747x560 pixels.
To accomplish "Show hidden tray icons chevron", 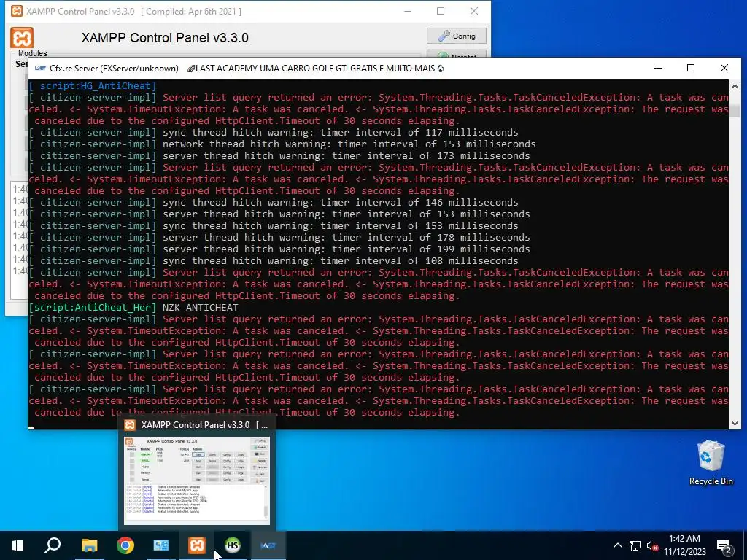I will [x=617, y=545].
